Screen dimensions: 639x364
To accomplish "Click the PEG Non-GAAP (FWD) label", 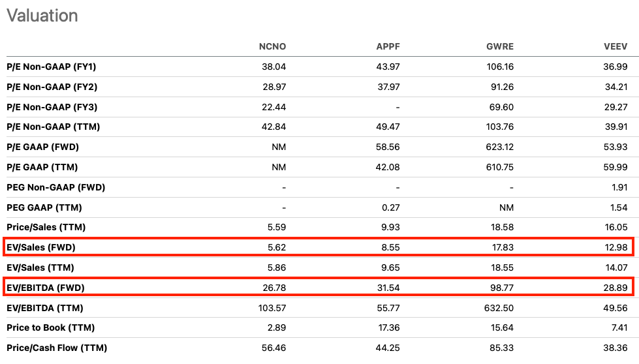I will click(x=56, y=187).
